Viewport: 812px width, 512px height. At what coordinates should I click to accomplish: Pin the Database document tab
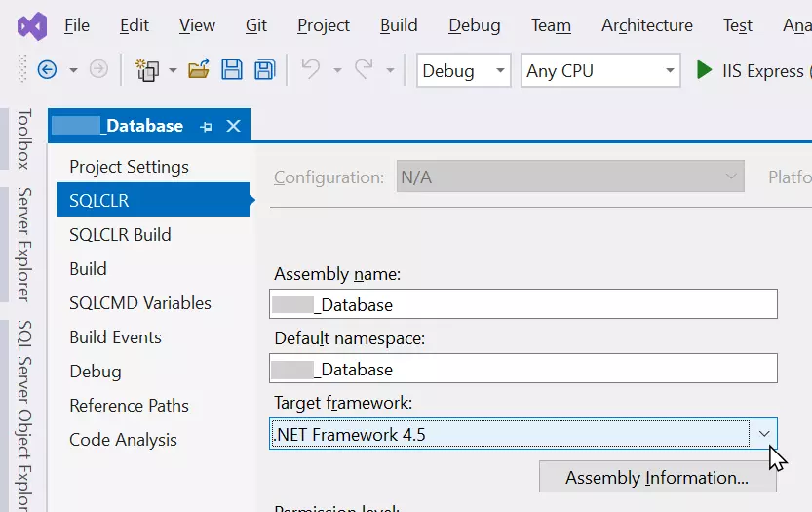coord(206,126)
